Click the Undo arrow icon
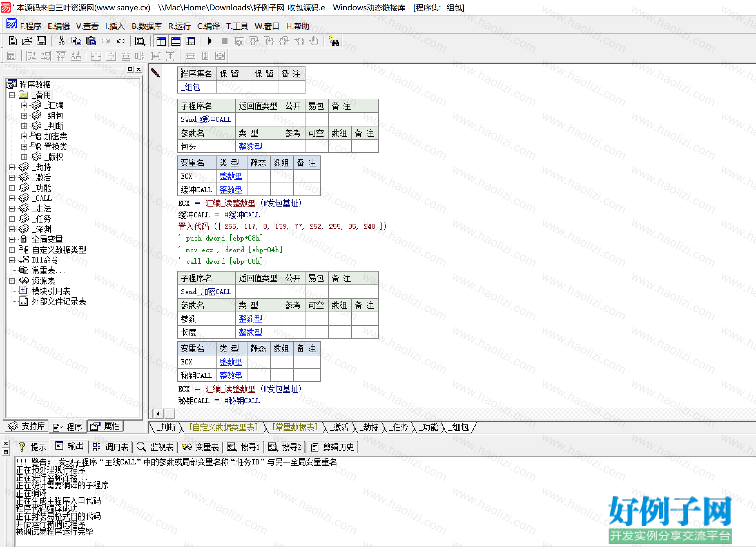The height and width of the screenshot is (547, 756). click(121, 41)
